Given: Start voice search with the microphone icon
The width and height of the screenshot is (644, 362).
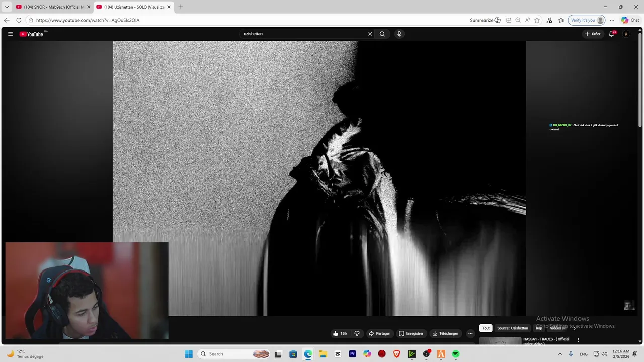Looking at the screenshot, I should click(x=399, y=34).
